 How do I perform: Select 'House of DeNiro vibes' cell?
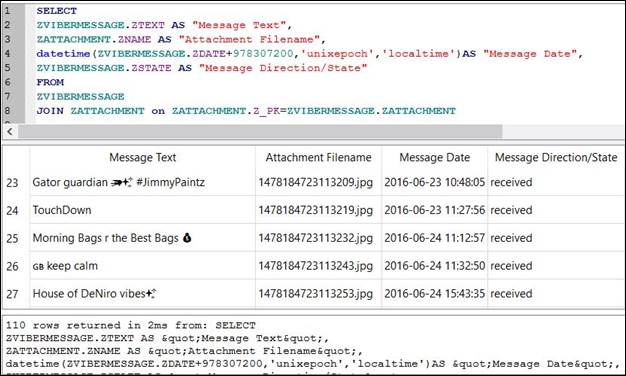click(x=143, y=294)
